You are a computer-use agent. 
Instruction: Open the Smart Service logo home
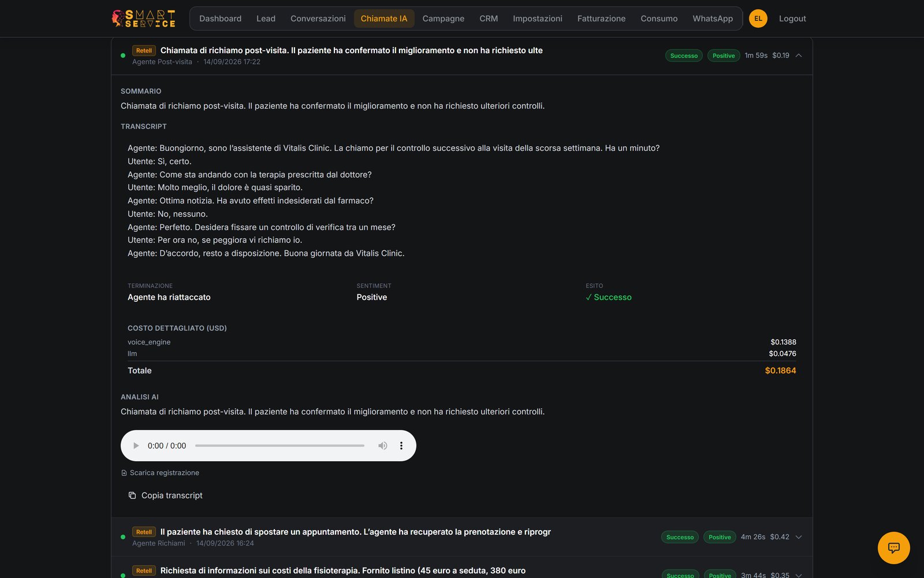143,18
